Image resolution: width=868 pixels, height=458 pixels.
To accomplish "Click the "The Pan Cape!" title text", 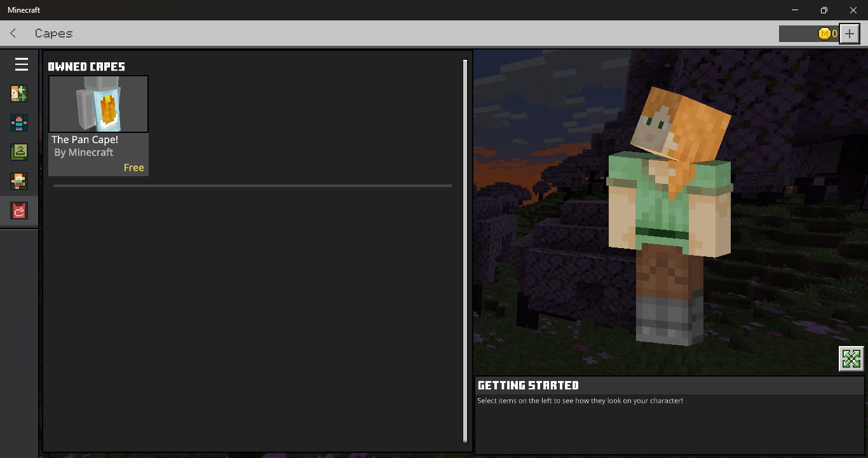I will [x=85, y=139].
